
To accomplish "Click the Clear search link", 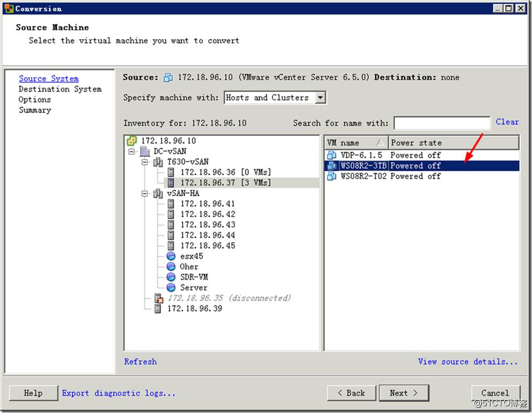I will 507,122.
